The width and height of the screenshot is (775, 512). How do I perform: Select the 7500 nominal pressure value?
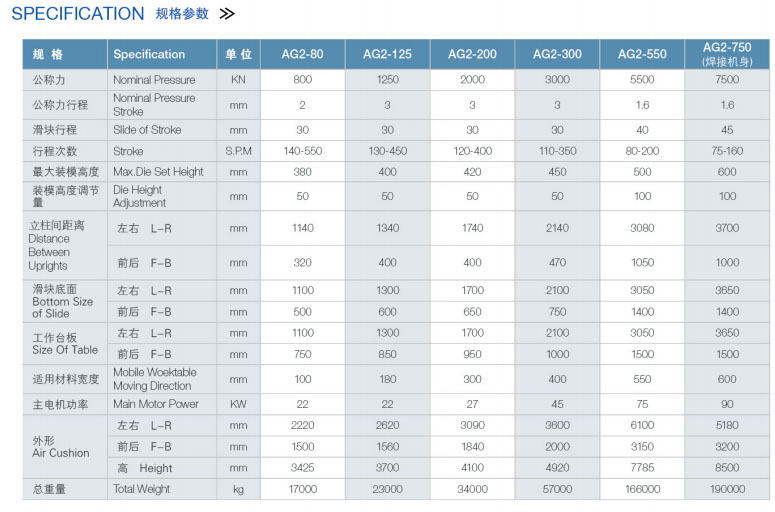click(727, 80)
